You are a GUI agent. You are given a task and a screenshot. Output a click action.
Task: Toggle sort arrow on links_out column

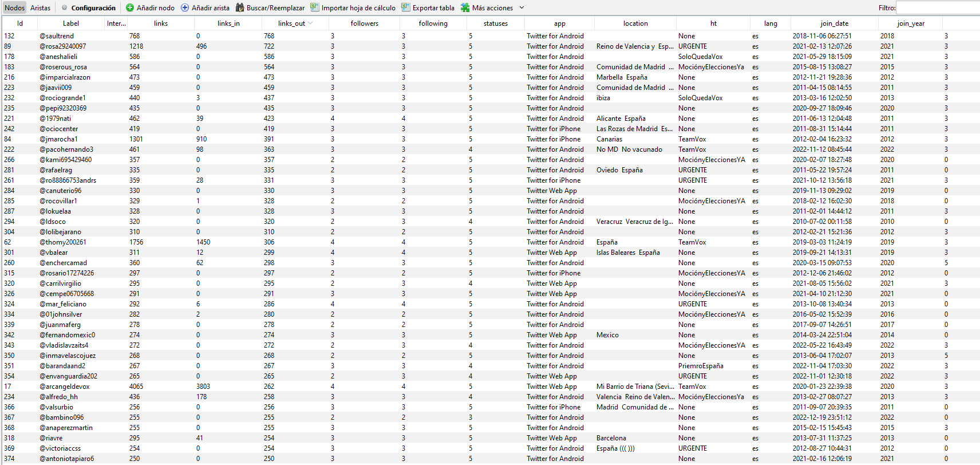(x=310, y=23)
